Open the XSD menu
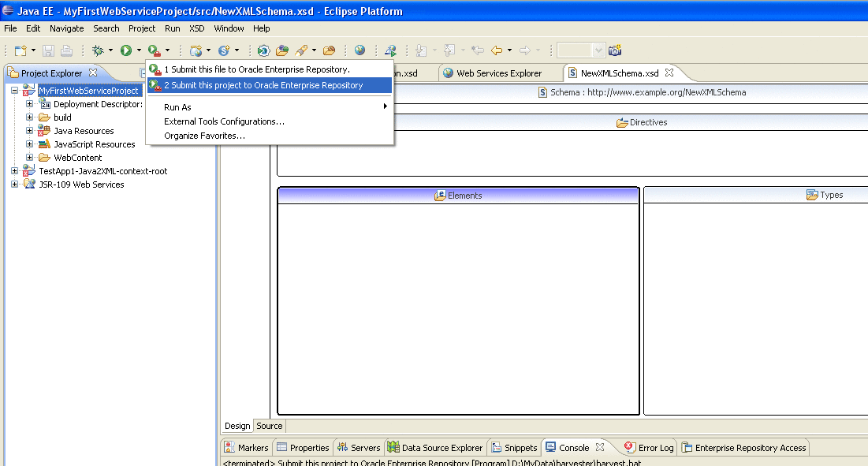The width and height of the screenshot is (868, 466). click(196, 28)
